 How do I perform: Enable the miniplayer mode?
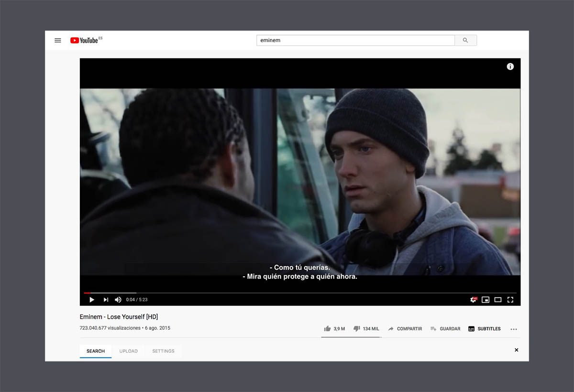486,300
